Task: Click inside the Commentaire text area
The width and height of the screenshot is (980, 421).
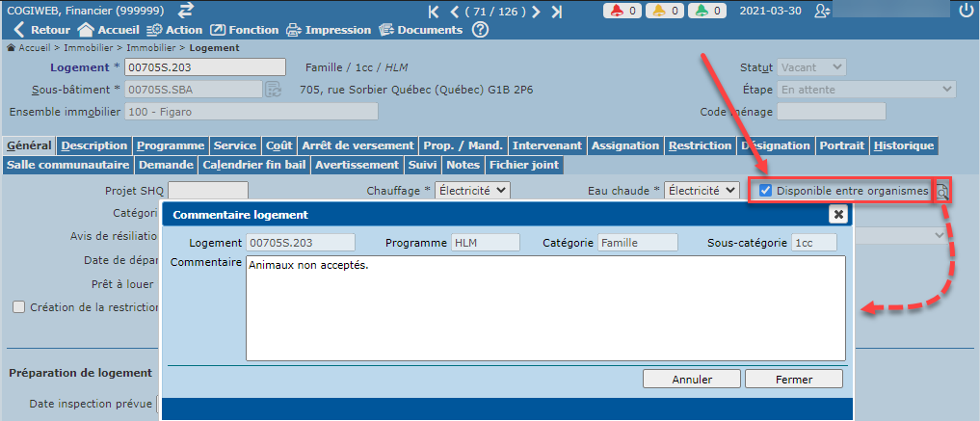Action: coord(544,308)
